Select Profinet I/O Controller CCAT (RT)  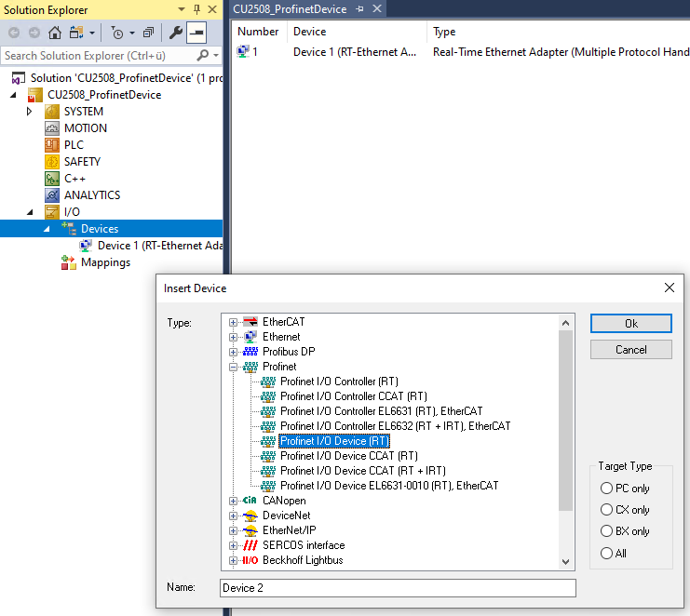tap(354, 396)
